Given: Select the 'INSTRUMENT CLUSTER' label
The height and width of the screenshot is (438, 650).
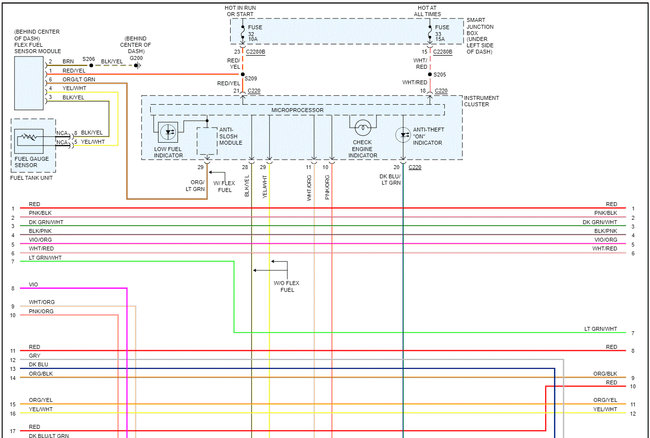Looking at the screenshot, I should click(x=481, y=102).
